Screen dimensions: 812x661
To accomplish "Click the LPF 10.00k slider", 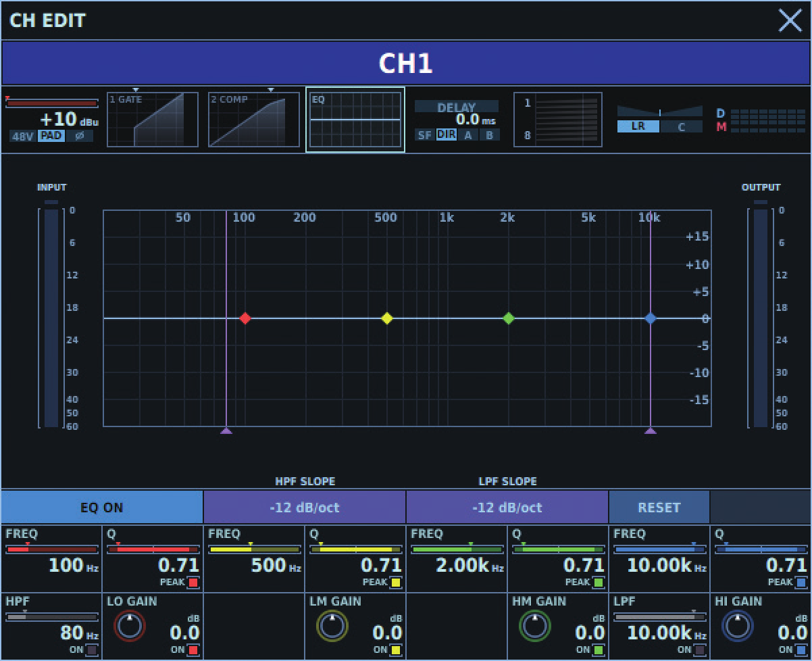I will click(x=659, y=616).
